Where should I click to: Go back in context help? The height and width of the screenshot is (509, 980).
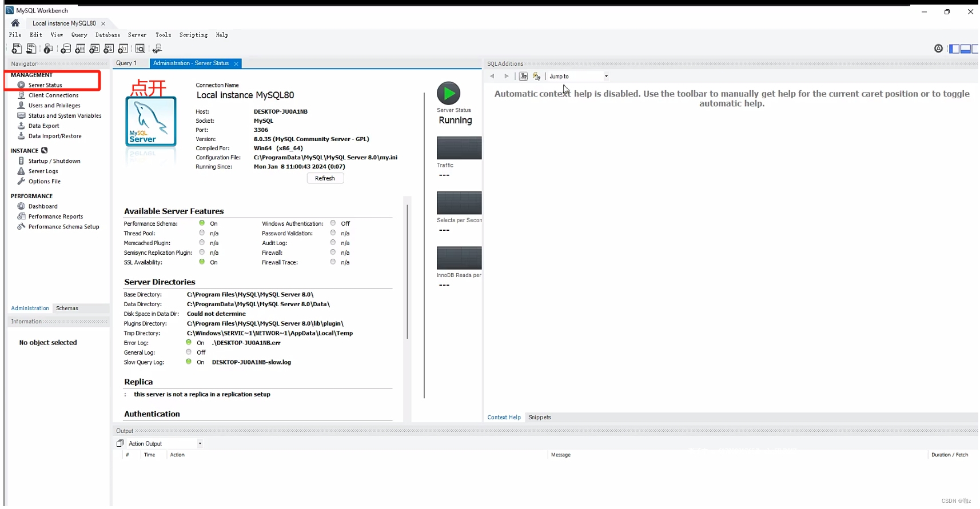tap(492, 76)
